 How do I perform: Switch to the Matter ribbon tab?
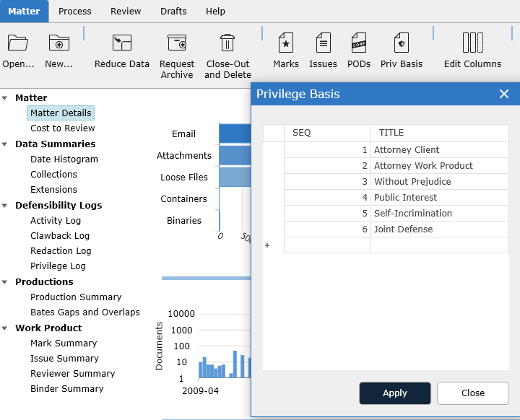click(25, 12)
